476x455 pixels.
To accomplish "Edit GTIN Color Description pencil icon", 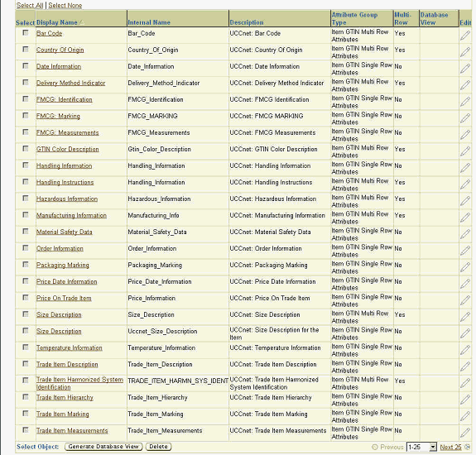I will [464, 151].
